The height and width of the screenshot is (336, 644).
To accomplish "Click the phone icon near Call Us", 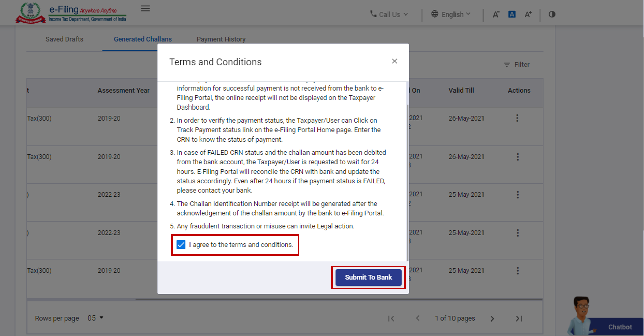I will click(x=373, y=14).
